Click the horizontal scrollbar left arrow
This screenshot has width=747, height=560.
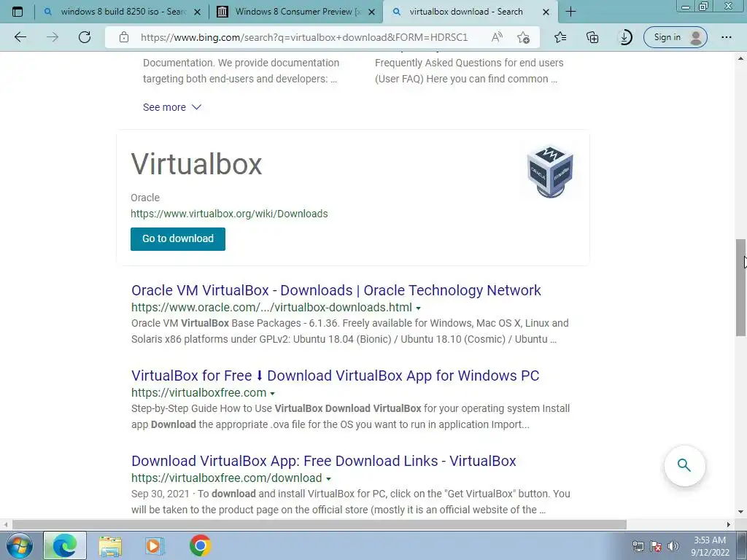click(x=6, y=524)
